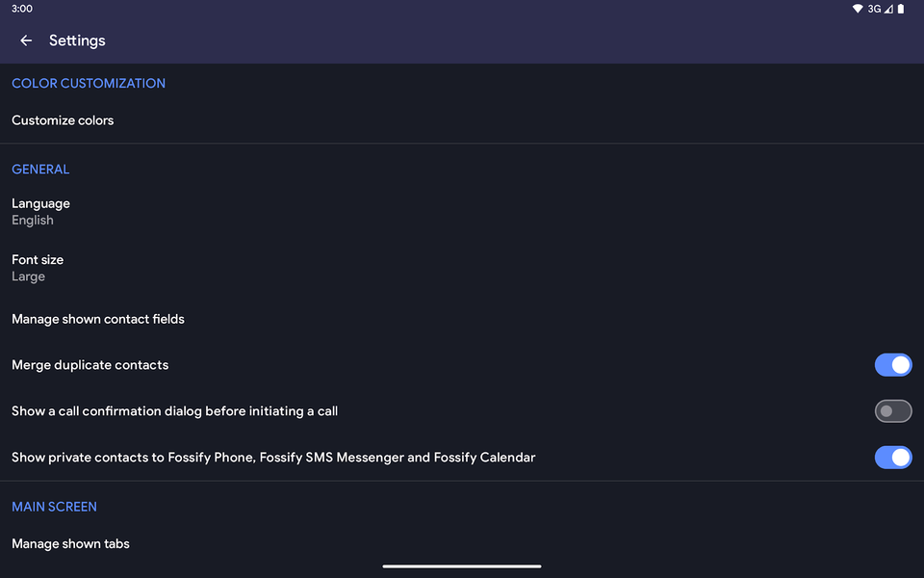The width and height of the screenshot is (924, 578).
Task: Toggle the Merge duplicate contacts switch
Action: pyautogui.click(x=893, y=364)
